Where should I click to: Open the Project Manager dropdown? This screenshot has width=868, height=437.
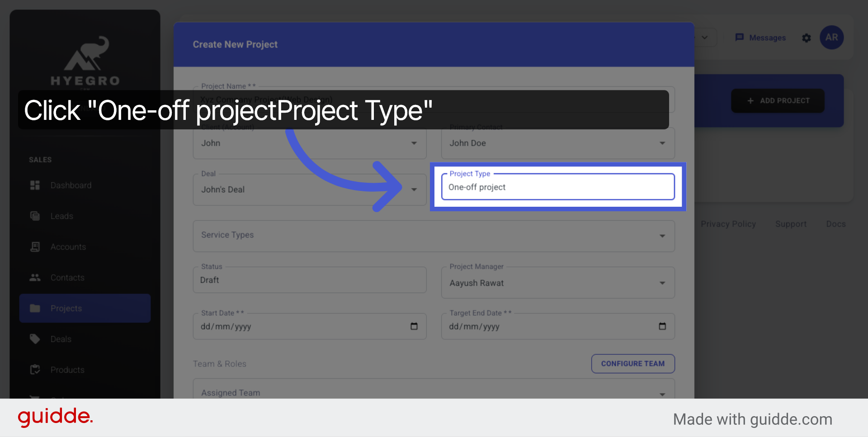[x=662, y=282]
